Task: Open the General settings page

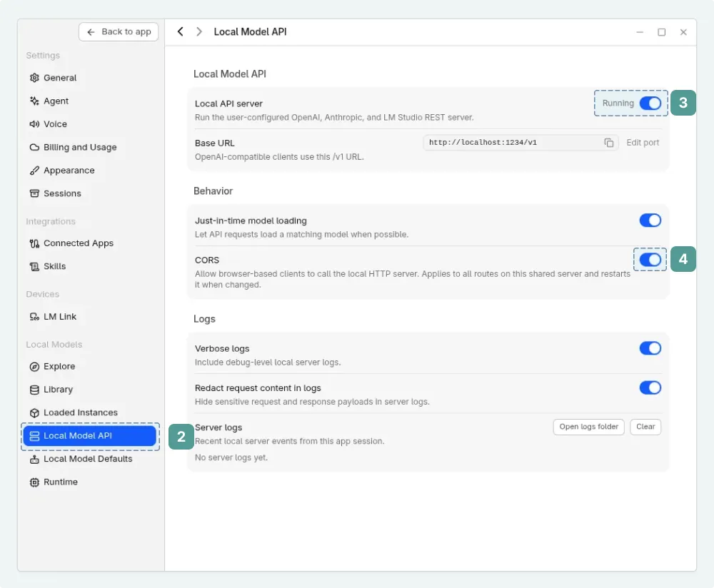Action: pyautogui.click(x=90, y=78)
